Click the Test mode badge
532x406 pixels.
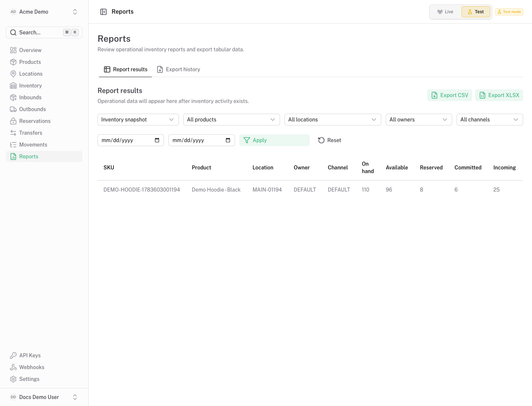pyautogui.click(x=509, y=12)
